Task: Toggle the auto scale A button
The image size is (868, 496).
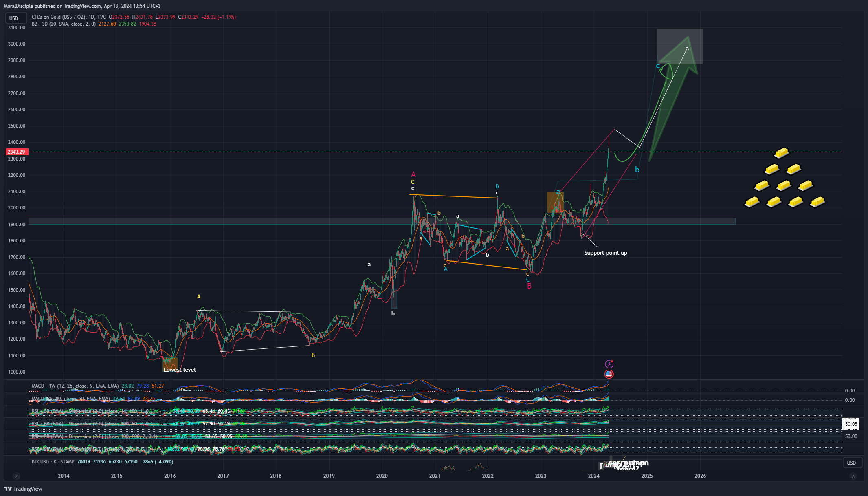Action: 853,476
